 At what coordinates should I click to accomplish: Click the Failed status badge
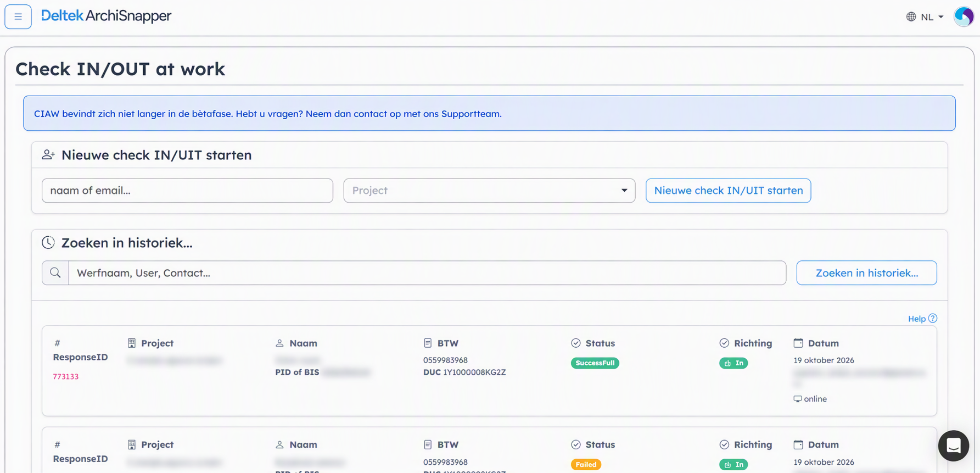[586, 465]
